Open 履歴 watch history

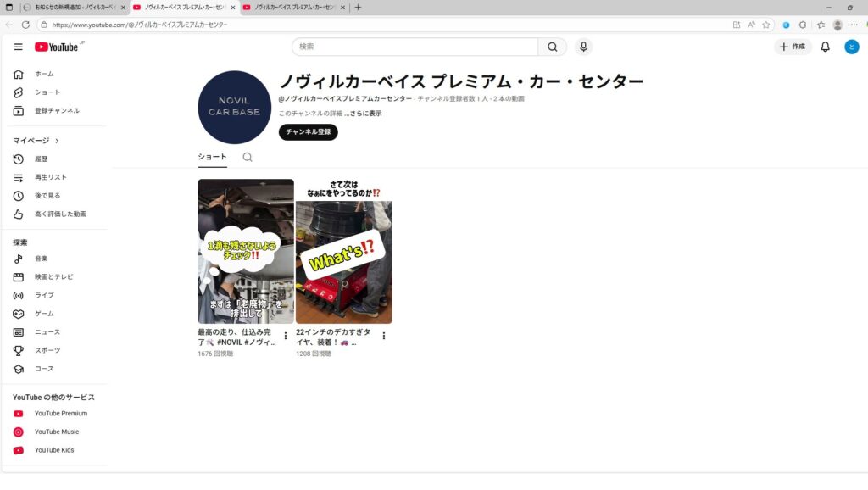(x=41, y=159)
